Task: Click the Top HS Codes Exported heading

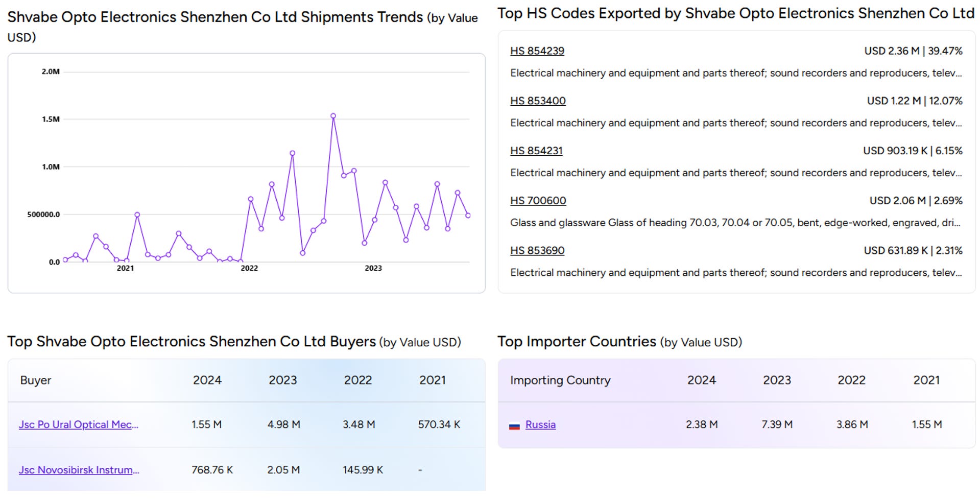Action: coord(736,13)
